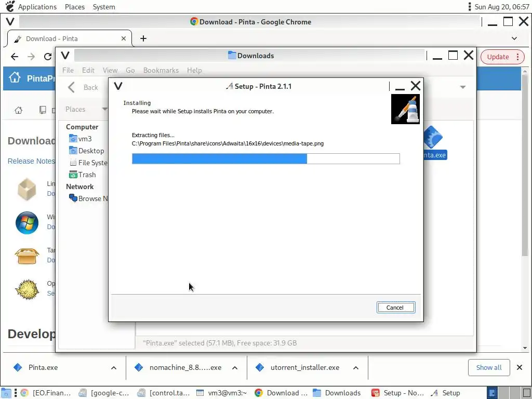This screenshot has height=399, width=532.
Task: Click the clock showing Sun Aug 20
Action: (x=501, y=7)
